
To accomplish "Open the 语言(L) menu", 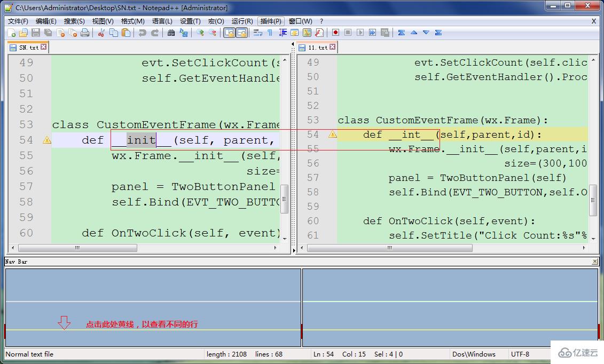I will [x=162, y=21].
